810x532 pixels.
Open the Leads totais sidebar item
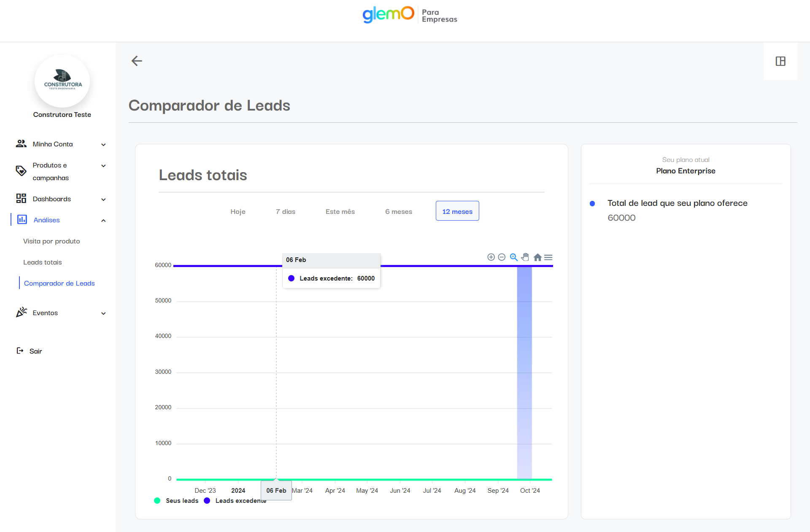43,262
